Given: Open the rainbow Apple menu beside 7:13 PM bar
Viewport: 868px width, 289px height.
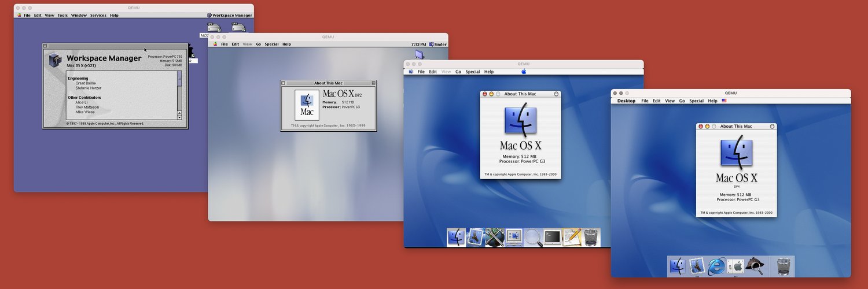Looking at the screenshot, I should tap(215, 44).
